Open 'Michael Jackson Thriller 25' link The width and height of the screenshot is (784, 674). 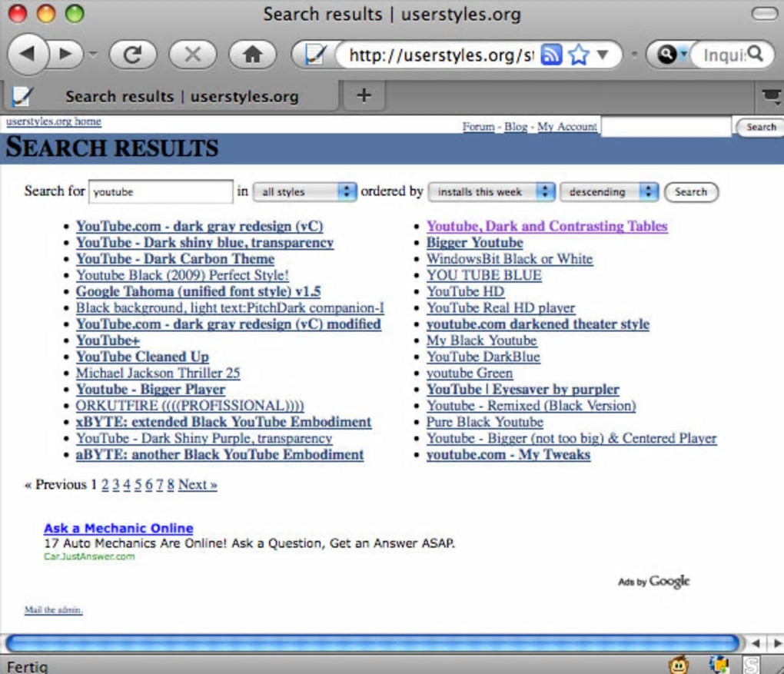coord(158,373)
